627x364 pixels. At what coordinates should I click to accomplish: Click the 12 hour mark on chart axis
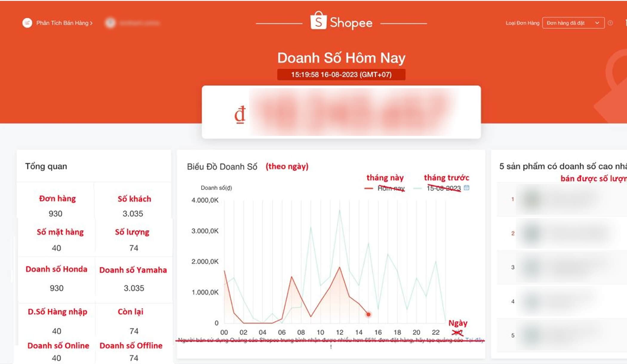(x=339, y=332)
